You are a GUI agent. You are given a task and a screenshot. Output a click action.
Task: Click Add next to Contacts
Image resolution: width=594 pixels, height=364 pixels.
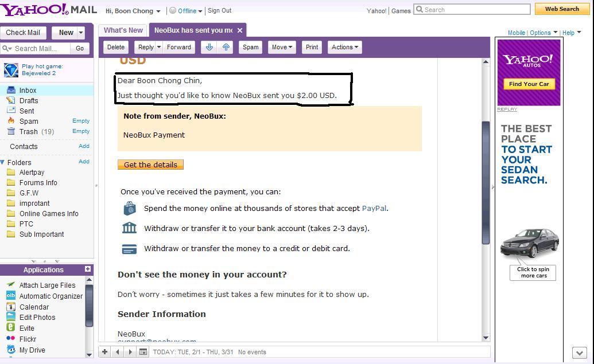[x=84, y=146]
